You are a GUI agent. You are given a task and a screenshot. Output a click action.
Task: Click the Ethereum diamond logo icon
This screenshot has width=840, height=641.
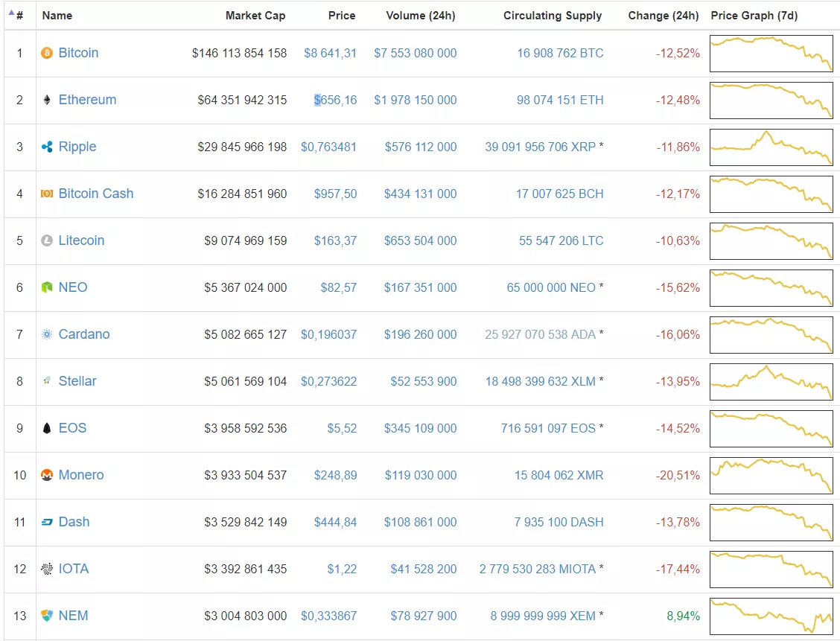pyautogui.click(x=47, y=100)
